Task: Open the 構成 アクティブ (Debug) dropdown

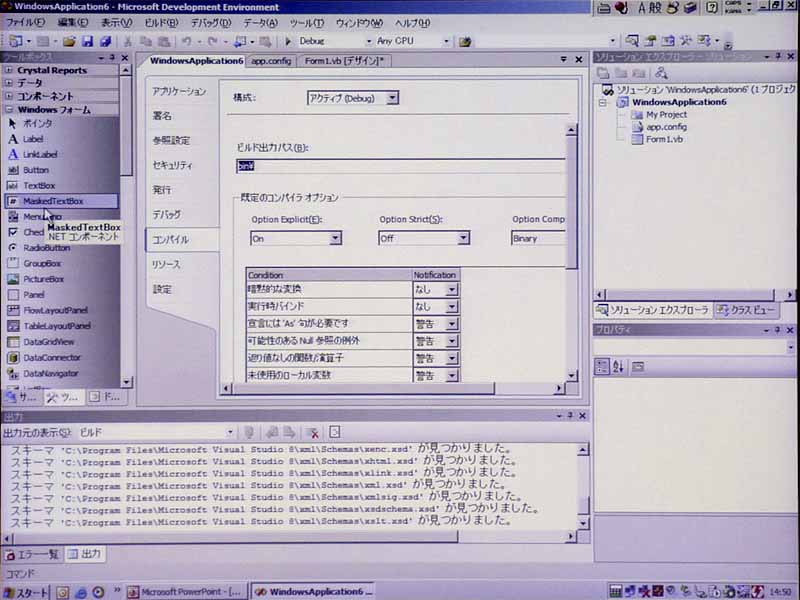Action: 392,98
